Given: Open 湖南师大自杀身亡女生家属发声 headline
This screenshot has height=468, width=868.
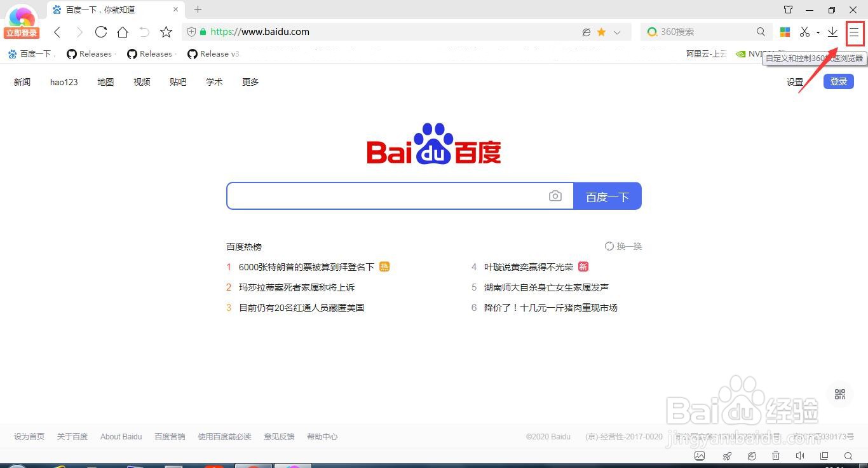Looking at the screenshot, I should tap(546, 287).
